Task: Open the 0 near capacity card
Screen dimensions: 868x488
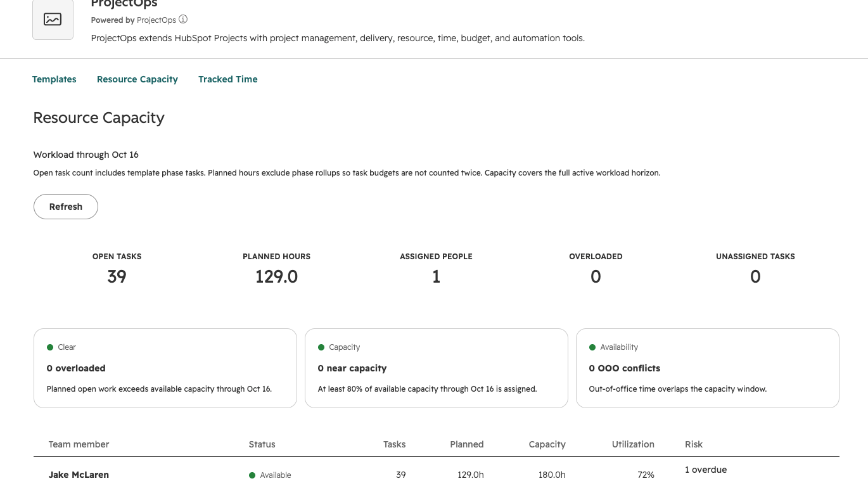Action: 437,368
